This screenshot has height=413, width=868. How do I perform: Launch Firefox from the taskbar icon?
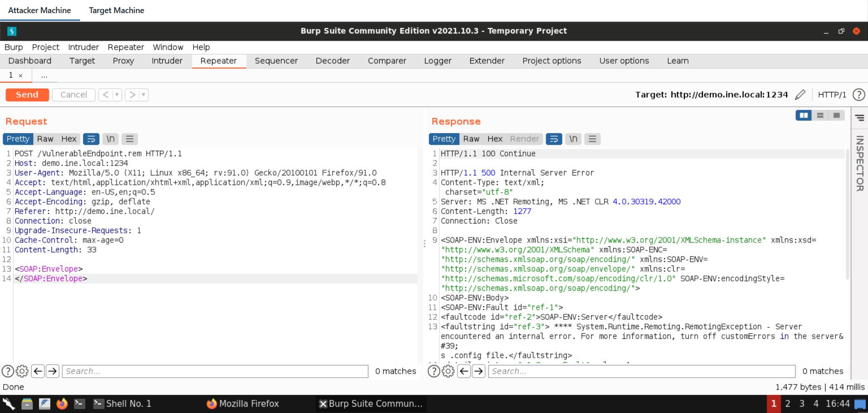[x=62, y=404]
